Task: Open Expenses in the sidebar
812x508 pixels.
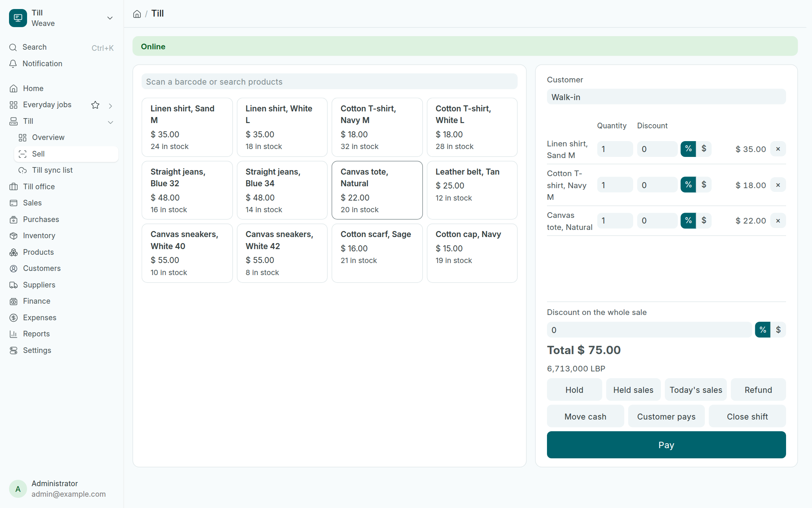Action: tap(62, 318)
